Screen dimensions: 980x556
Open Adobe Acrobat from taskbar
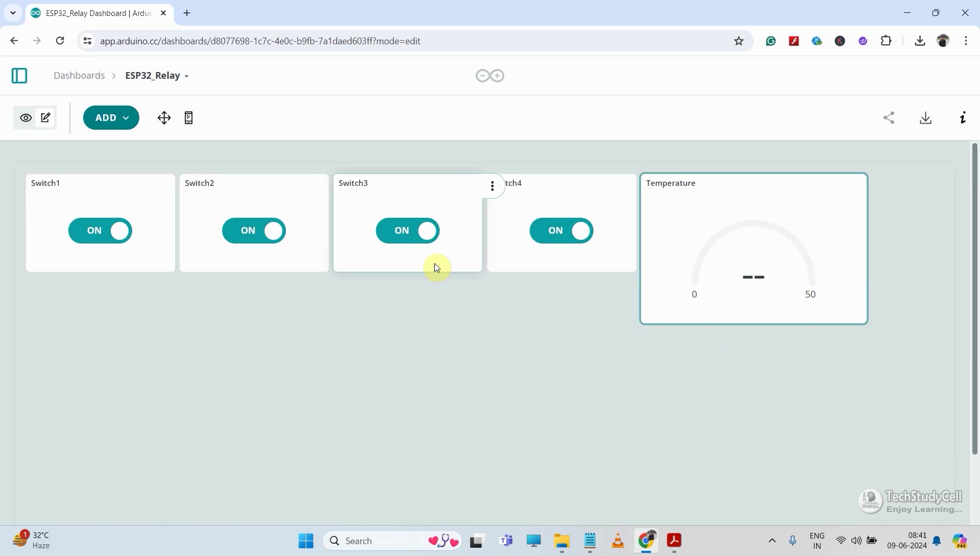pyautogui.click(x=674, y=541)
